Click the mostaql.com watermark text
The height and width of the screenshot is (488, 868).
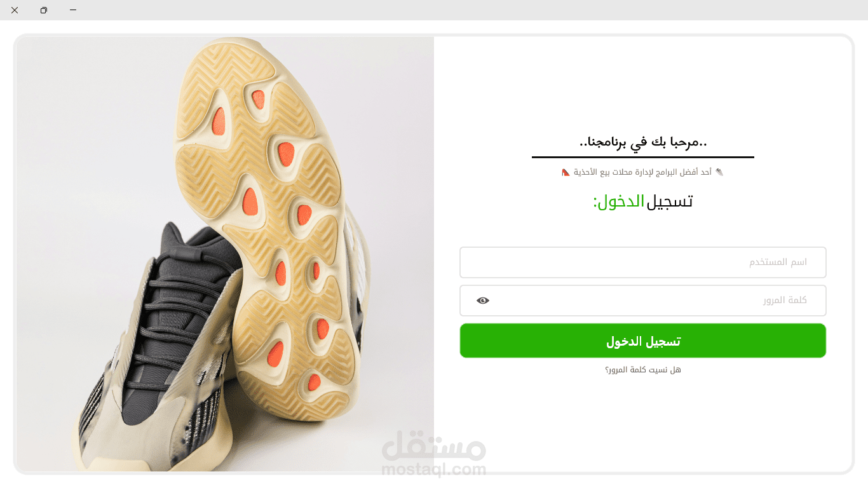click(434, 470)
